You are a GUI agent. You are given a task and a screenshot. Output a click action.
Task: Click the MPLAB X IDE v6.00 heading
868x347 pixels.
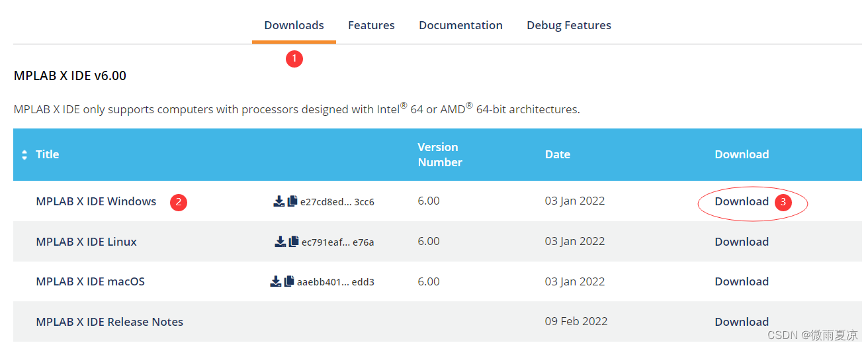pos(70,76)
